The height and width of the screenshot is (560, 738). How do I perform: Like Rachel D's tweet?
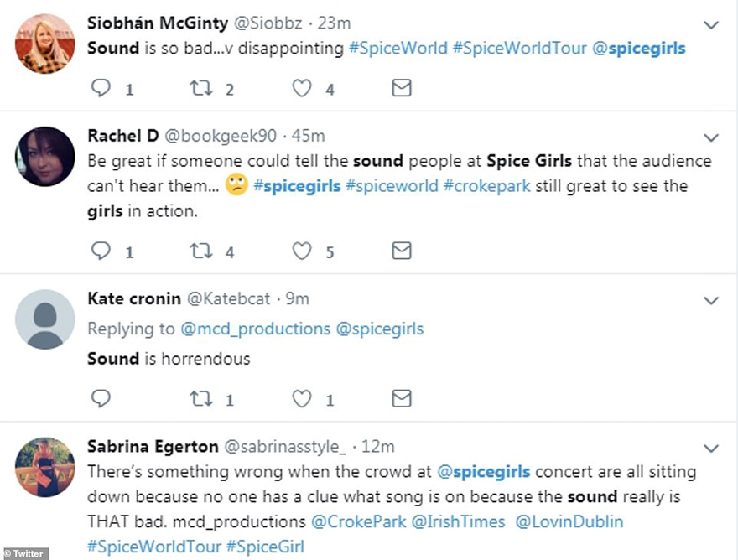click(x=302, y=251)
